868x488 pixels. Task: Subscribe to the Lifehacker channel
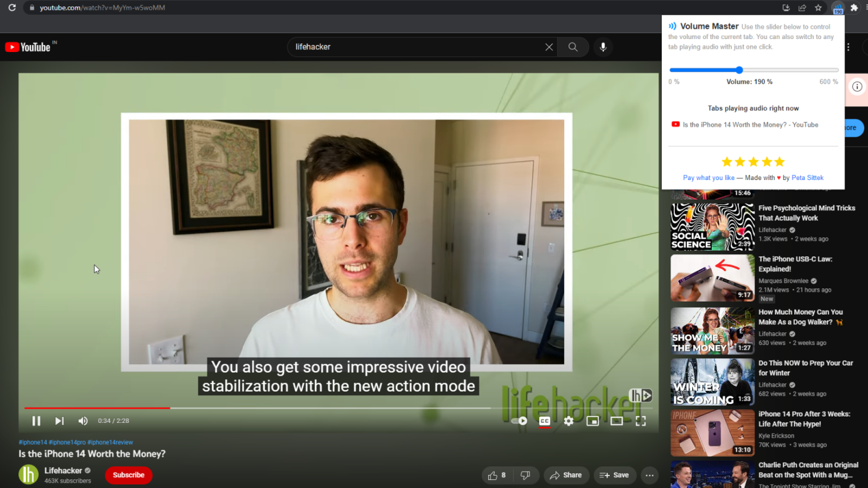tap(128, 475)
